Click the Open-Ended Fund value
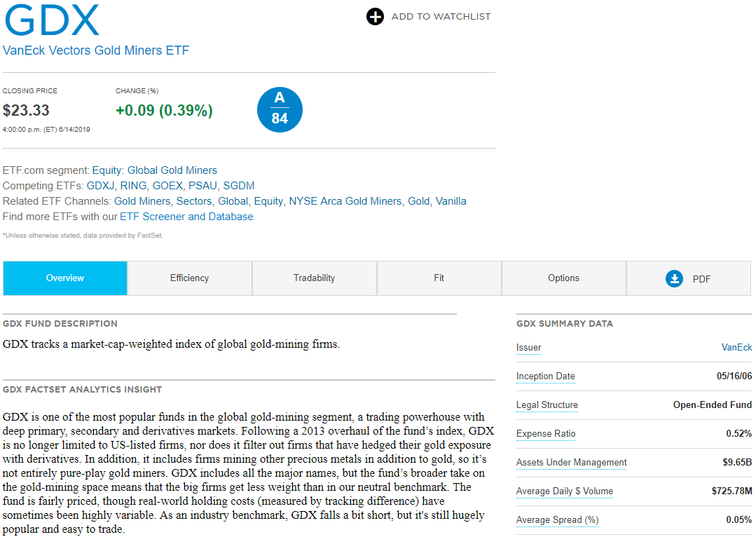The height and width of the screenshot is (537, 756). 712,405
